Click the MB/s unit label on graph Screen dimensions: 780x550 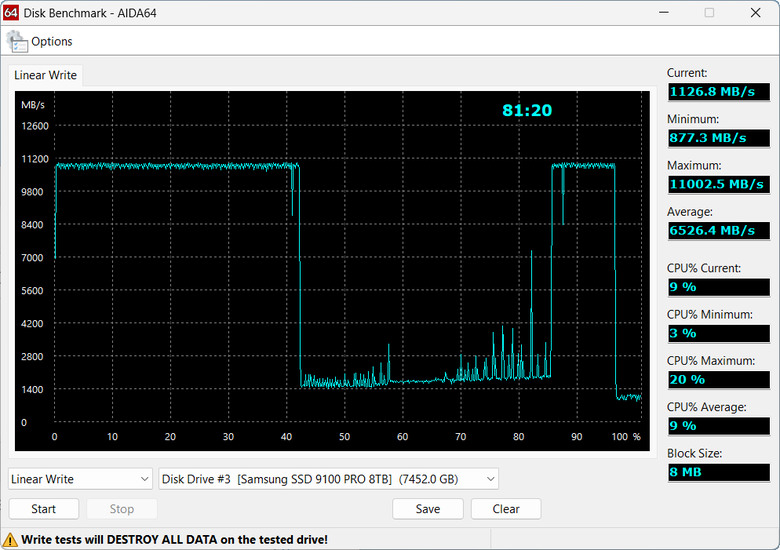point(33,105)
